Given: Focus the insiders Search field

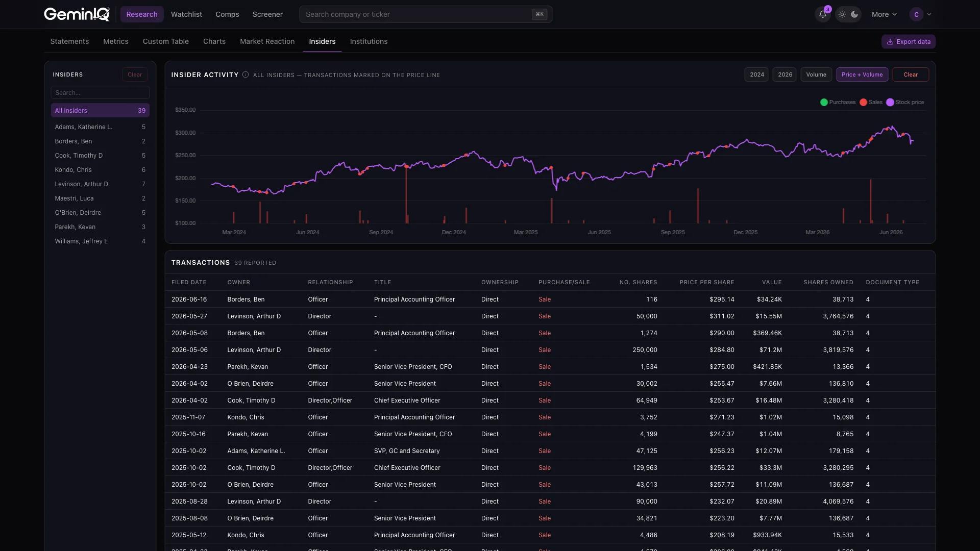Looking at the screenshot, I should [100, 92].
